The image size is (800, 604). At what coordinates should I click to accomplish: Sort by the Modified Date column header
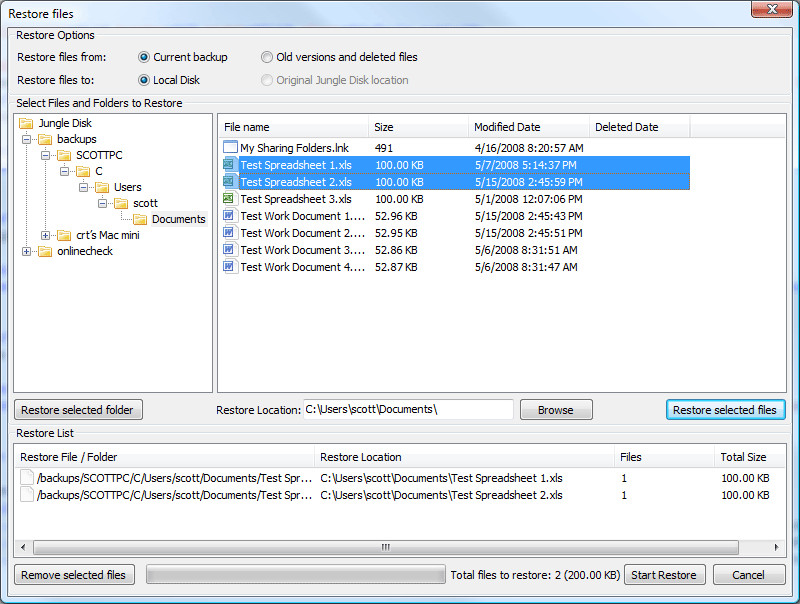(529, 127)
